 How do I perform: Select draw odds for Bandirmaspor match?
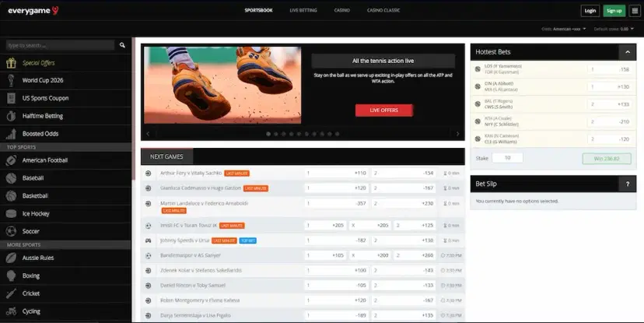369,255
